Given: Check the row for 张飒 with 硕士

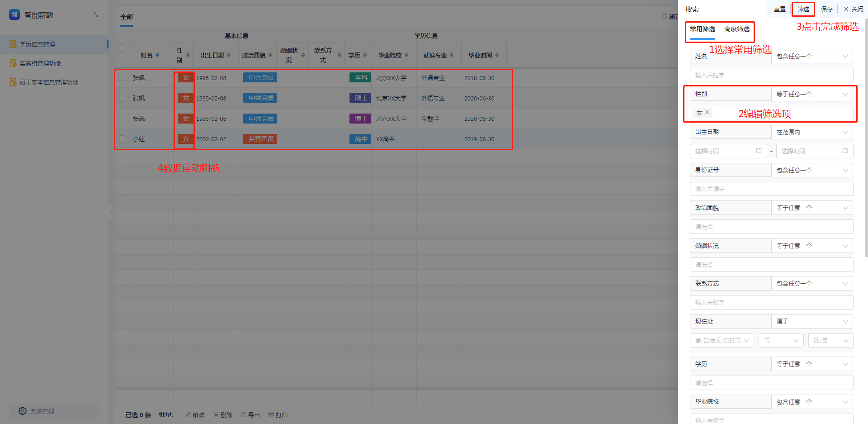Looking at the screenshot, I should pos(122,98).
